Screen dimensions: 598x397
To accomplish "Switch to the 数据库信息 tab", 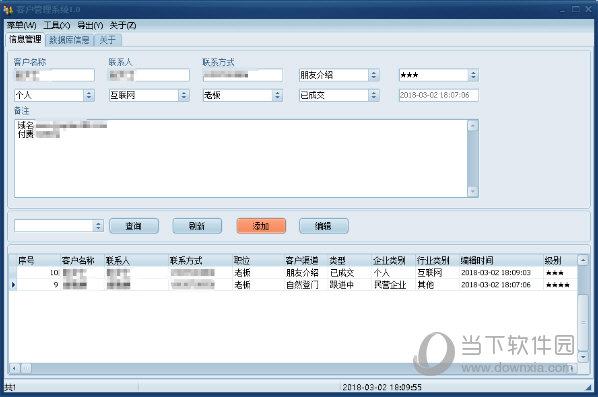I will pyautogui.click(x=69, y=40).
